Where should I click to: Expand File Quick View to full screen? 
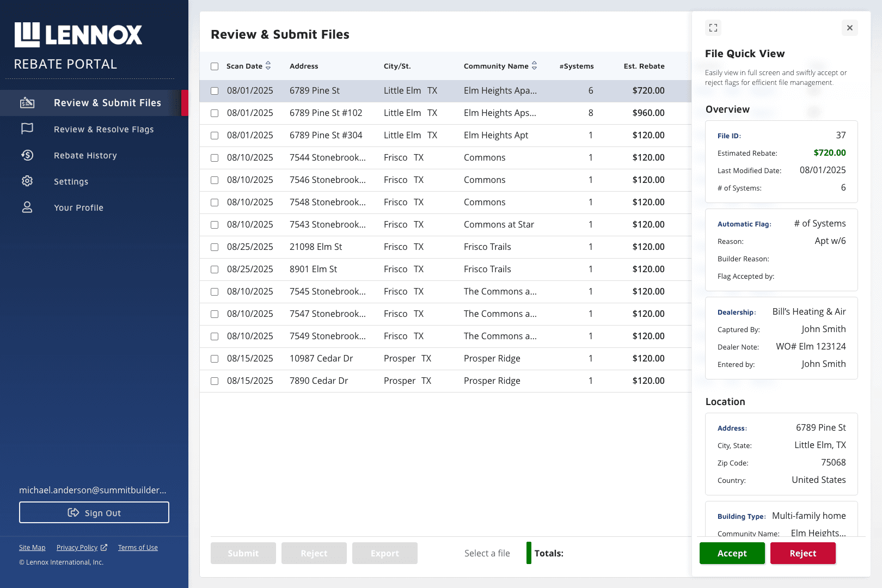(713, 28)
